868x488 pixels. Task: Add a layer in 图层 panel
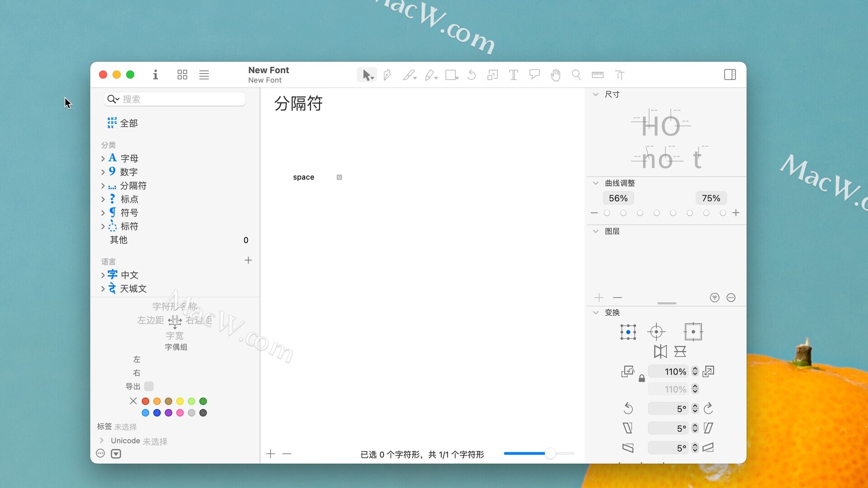599,297
